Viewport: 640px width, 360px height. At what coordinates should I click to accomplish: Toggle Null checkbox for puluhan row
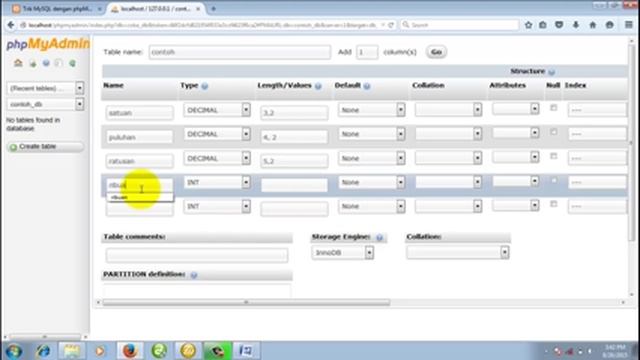[553, 132]
